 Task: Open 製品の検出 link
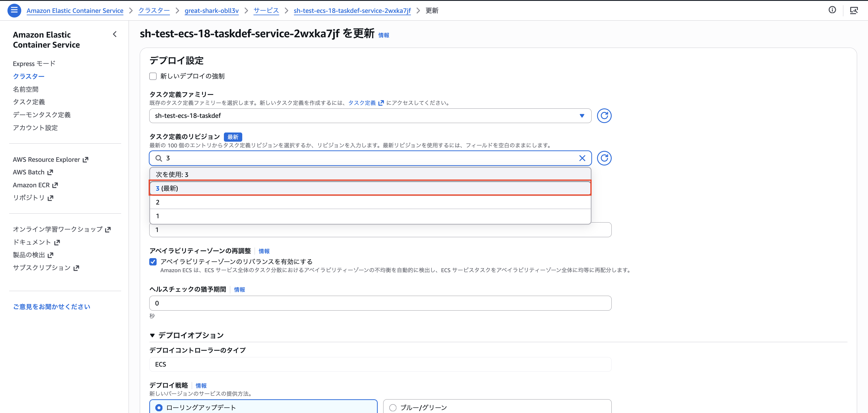coord(29,255)
